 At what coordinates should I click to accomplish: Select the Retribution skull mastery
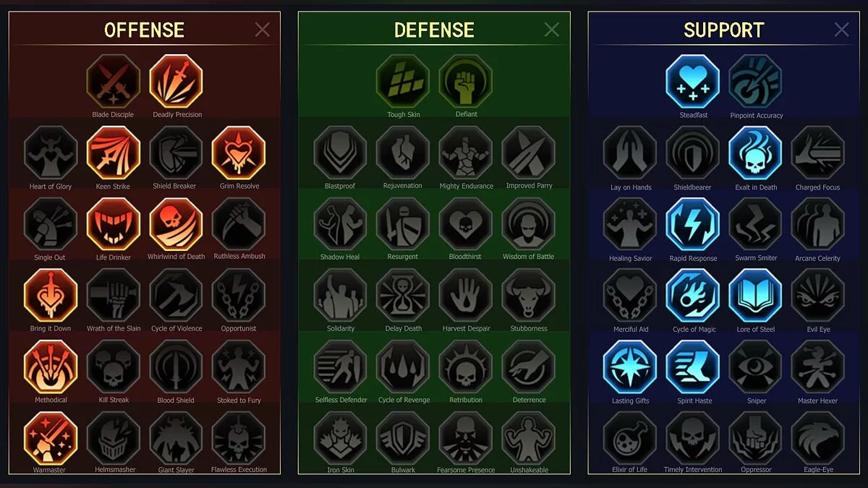pos(466,367)
